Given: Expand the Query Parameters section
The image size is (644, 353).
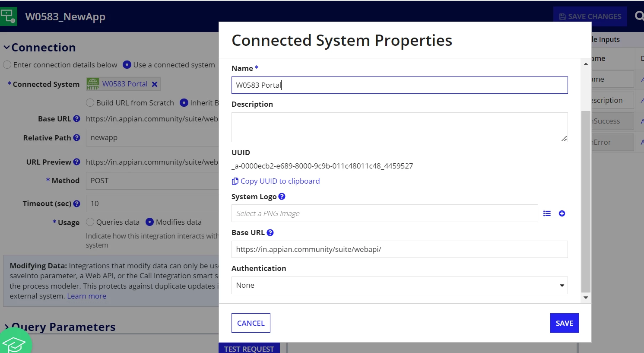Looking at the screenshot, I should pos(6,327).
